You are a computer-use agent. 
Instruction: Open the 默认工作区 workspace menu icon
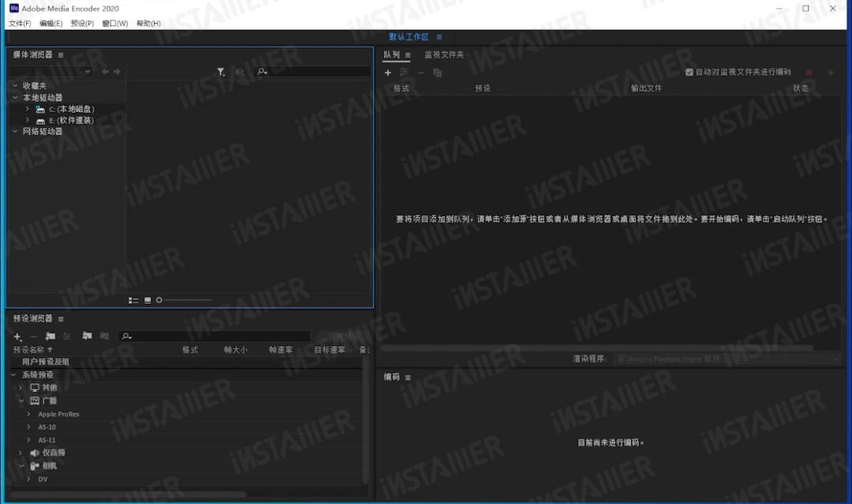click(x=439, y=37)
